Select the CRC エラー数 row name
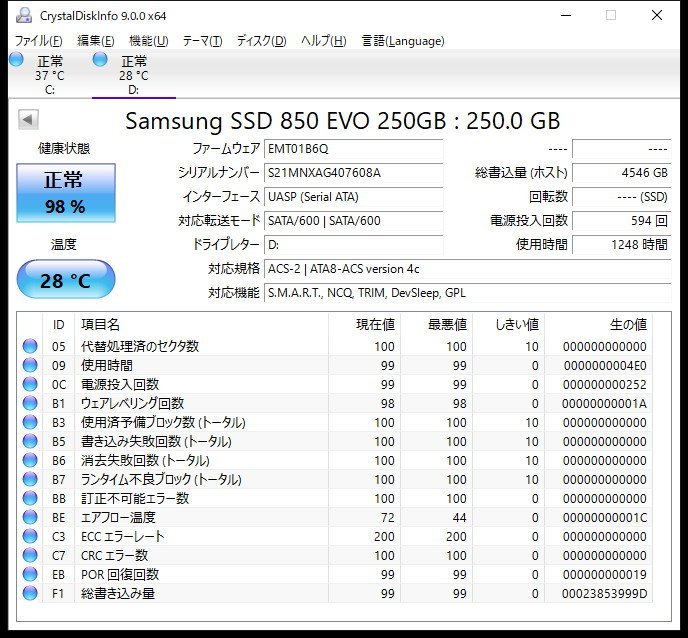 click(115, 555)
